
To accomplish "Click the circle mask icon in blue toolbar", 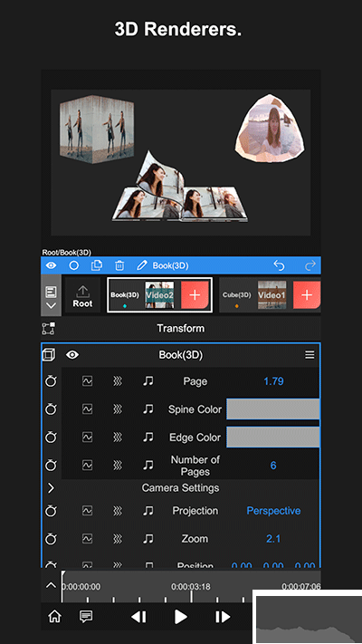I will pyautogui.click(x=74, y=265).
